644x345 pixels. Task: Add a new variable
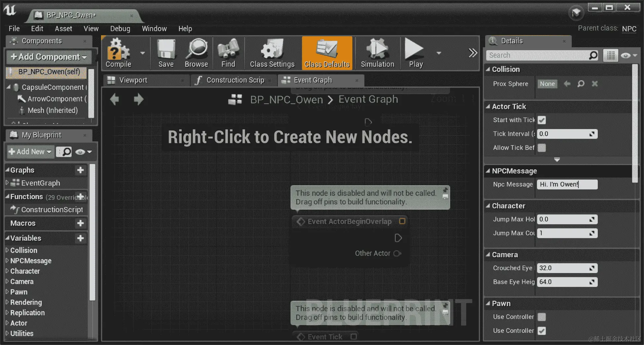click(x=80, y=238)
